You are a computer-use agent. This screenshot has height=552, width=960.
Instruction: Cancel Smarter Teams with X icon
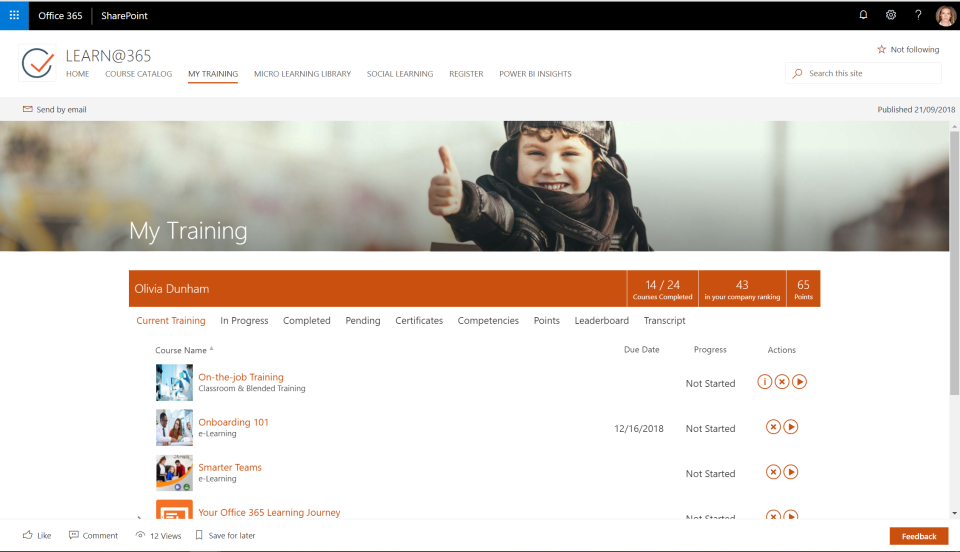tap(773, 472)
